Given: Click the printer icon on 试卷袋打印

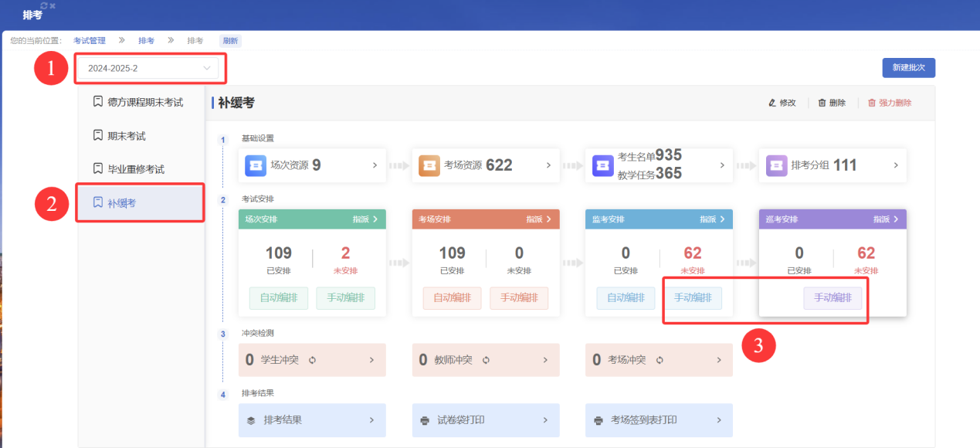Looking at the screenshot, I should (x=425, y=421).
